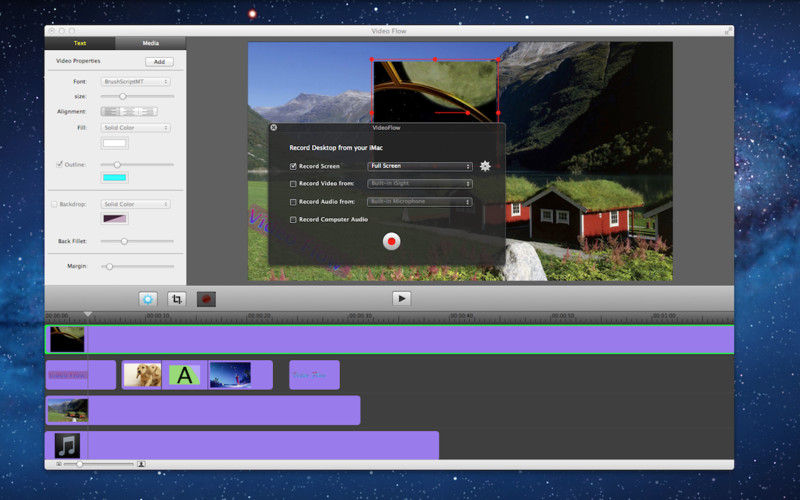800x500 pixels.
Task: Click the dark record tool button
Action: coord(206,299)
